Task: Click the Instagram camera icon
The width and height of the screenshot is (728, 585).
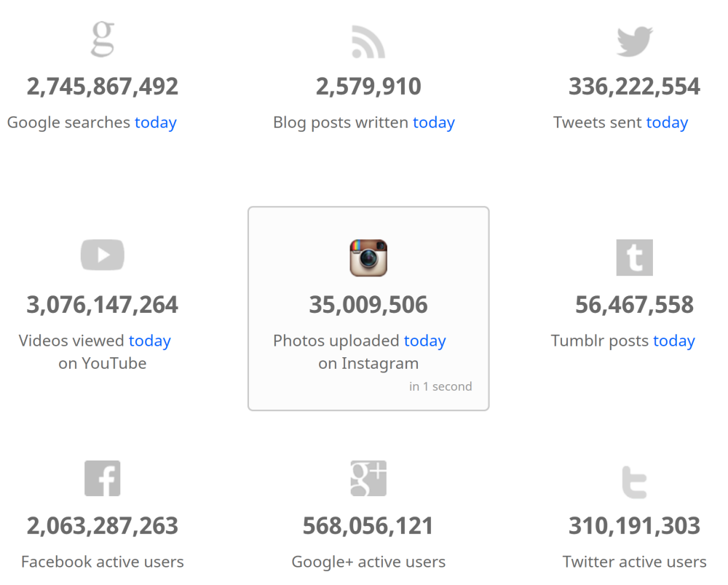Action: tap(368, 258)
